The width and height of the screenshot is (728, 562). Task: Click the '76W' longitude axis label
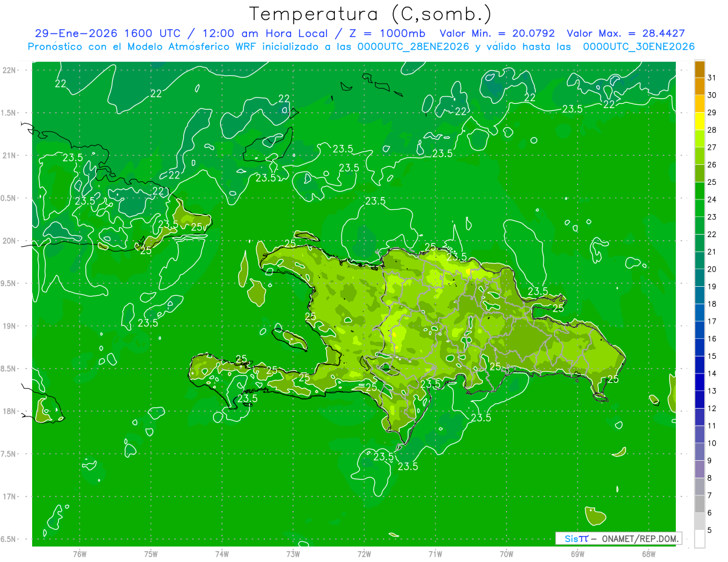79,554
